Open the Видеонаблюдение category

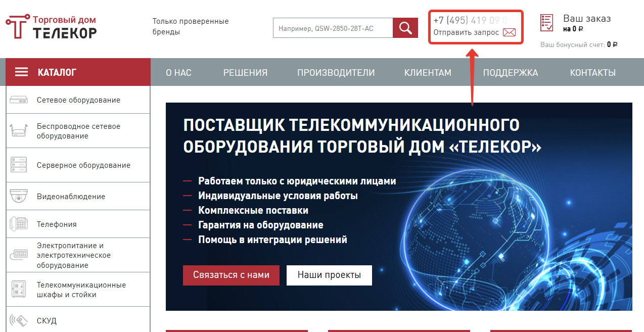click(78, 197)
